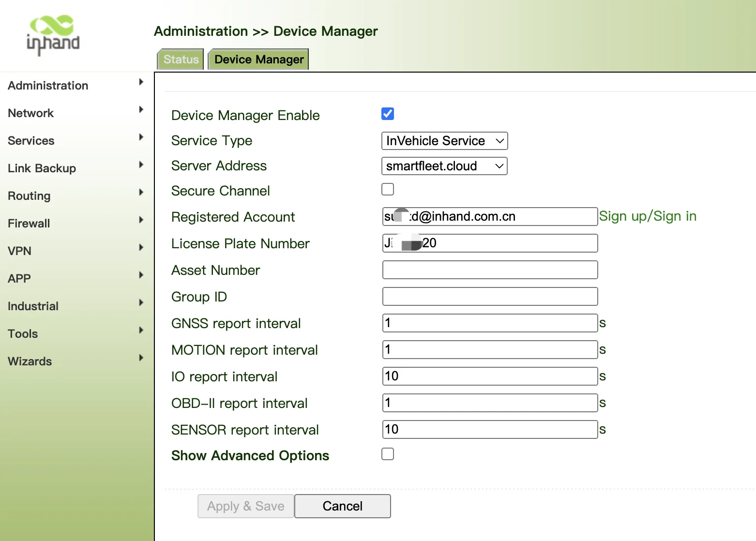Open the Network sidebar menu
Image resolution: width=756 pixels, height=541 pixels.
pos(31,113)
